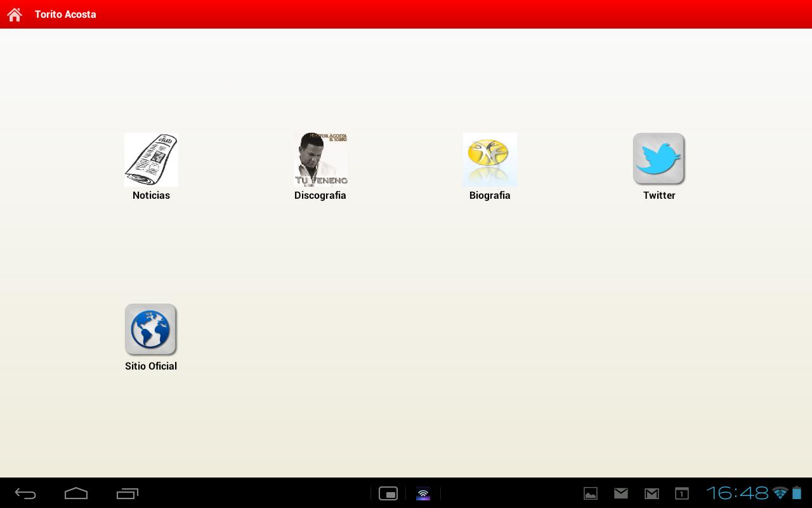This screenshot has width=812, height=508.
Task: Click the Torito Acosta title text
Action: click(x=65, y=14)
